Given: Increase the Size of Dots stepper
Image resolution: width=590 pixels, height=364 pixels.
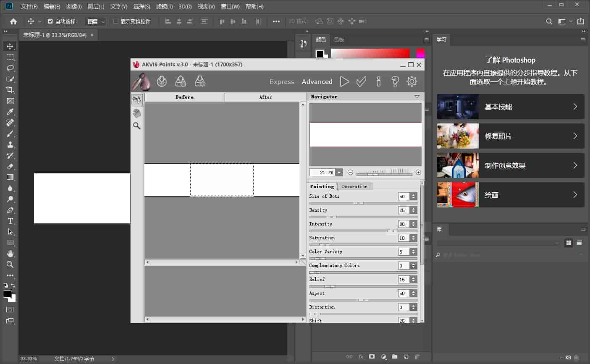Looking at the screenshot, I should click(414, 195).
